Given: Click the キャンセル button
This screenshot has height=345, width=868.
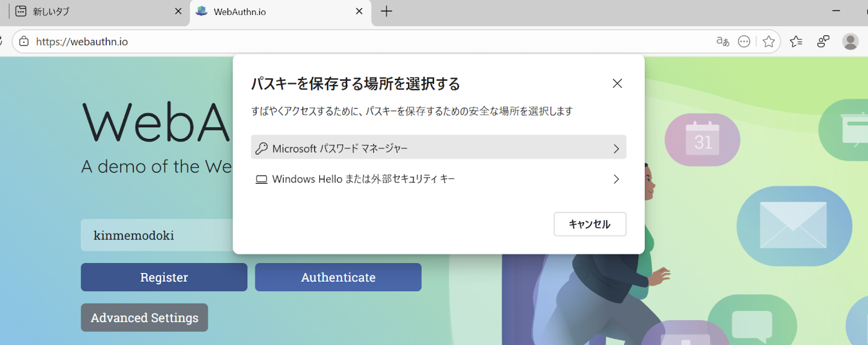Looking at the screenshot, I should click(x=590, y=224).
